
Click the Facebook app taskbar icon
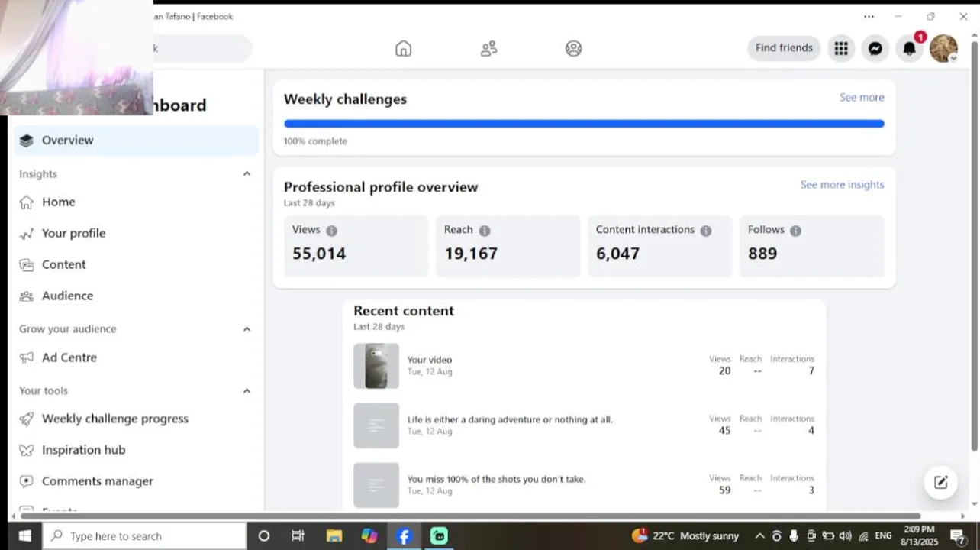tap(404, 536)
